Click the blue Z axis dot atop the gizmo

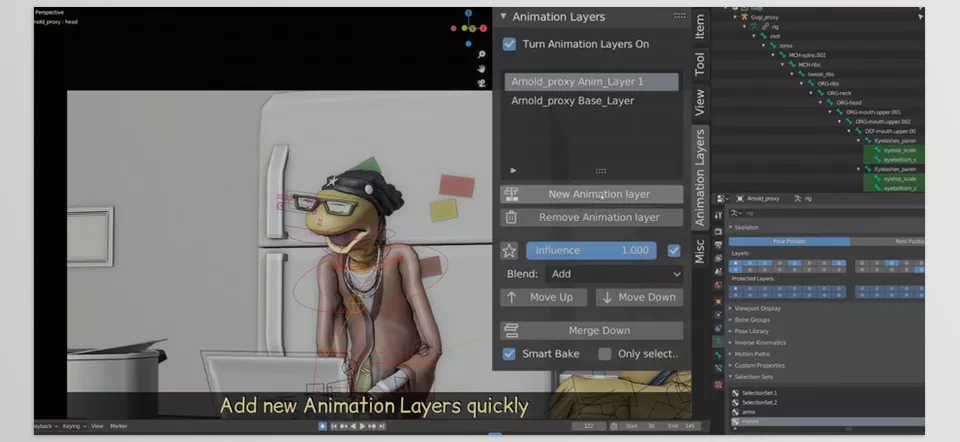point(468,13)
